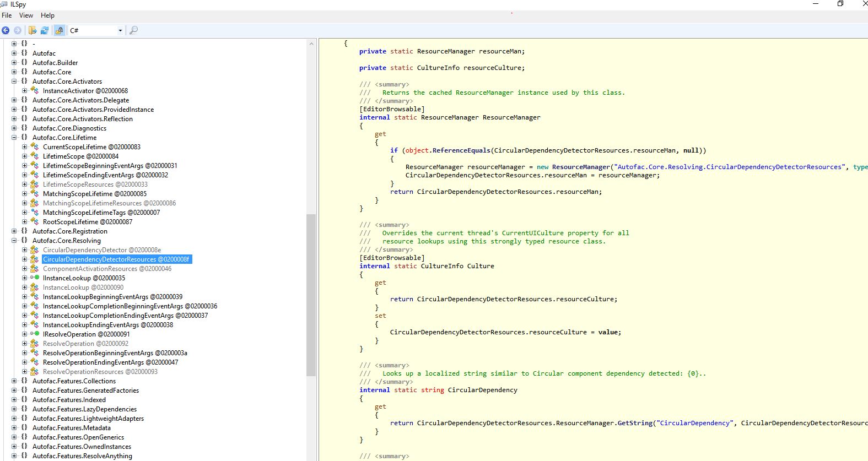Click the Autofac.Features.Metadata namespace braces icon
The width and height of the screenshot is (868, 461).
24,428
